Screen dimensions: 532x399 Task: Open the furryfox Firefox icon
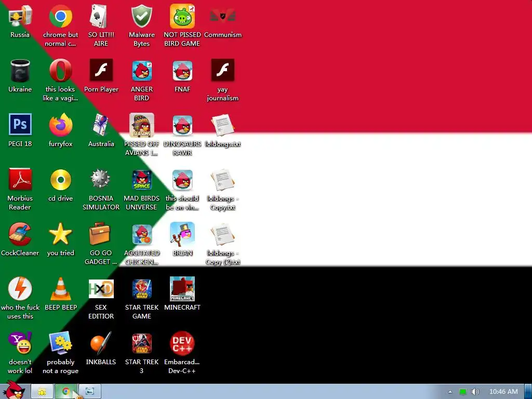(x=60, y=125)
